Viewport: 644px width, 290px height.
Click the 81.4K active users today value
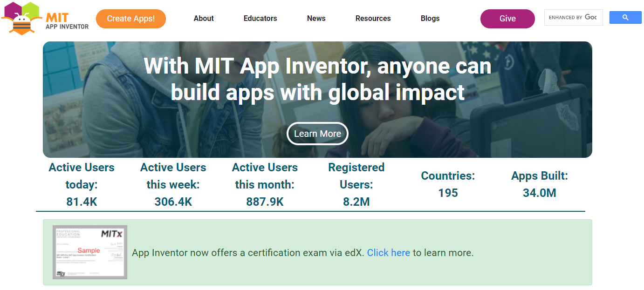[82, 202]
